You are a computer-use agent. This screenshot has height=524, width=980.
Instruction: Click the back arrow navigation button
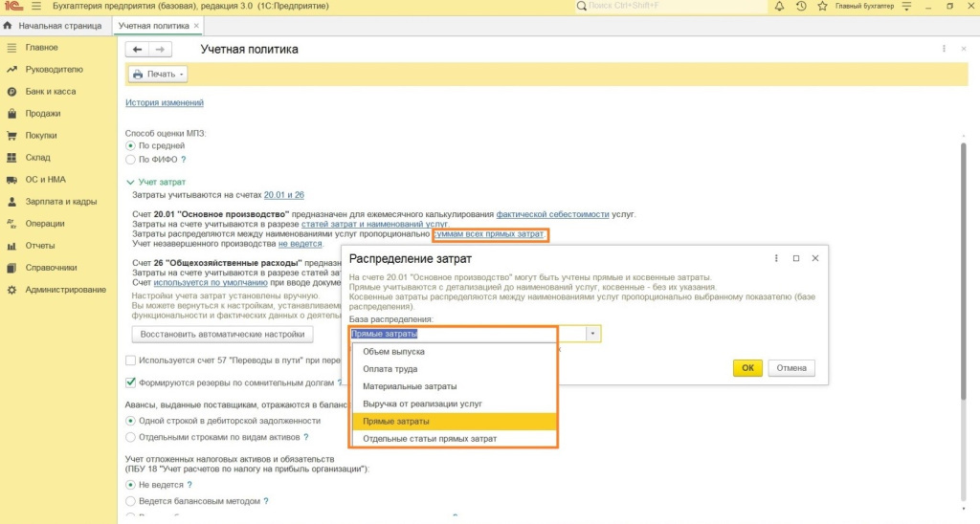point(138,49)
